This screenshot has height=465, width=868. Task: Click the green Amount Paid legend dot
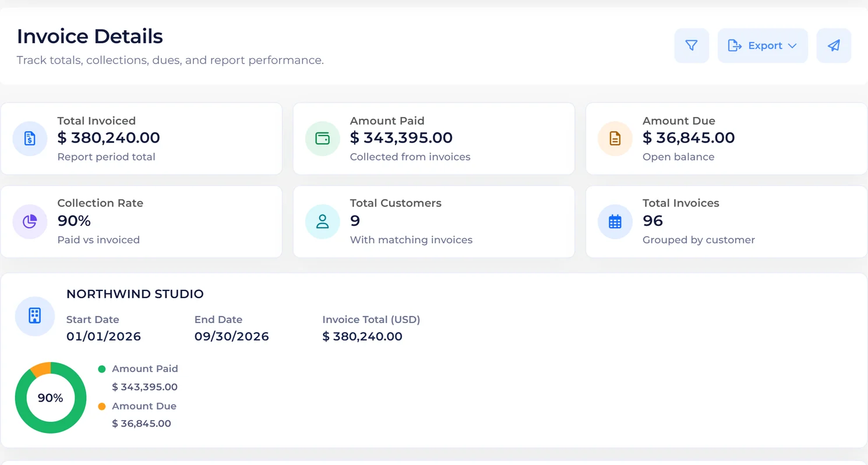tap(102, 369)
